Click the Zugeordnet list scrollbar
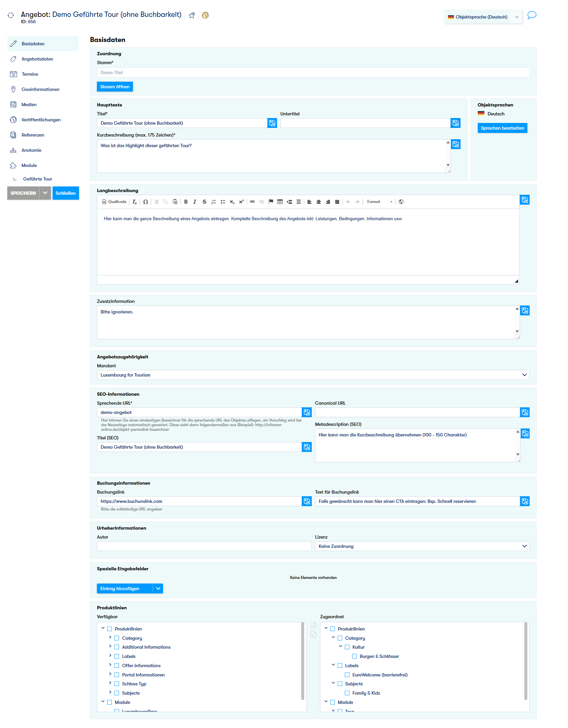Viewport: 568px width, 728px height. (526, 662)
